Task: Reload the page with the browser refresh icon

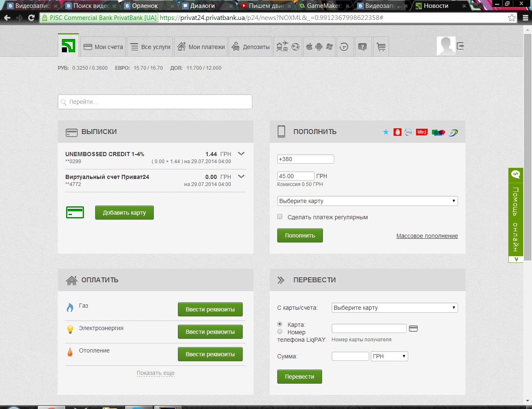Action: pyautogui.click(x=31, y=18)
